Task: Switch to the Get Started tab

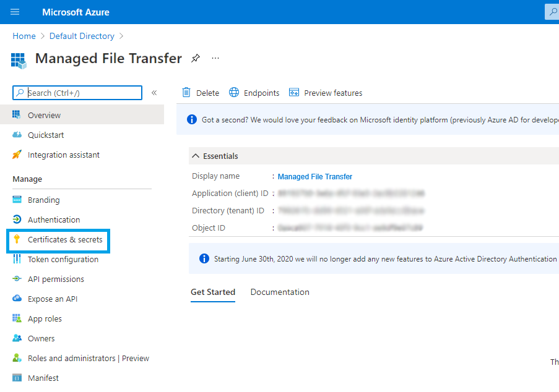Action: pos(213,292)
